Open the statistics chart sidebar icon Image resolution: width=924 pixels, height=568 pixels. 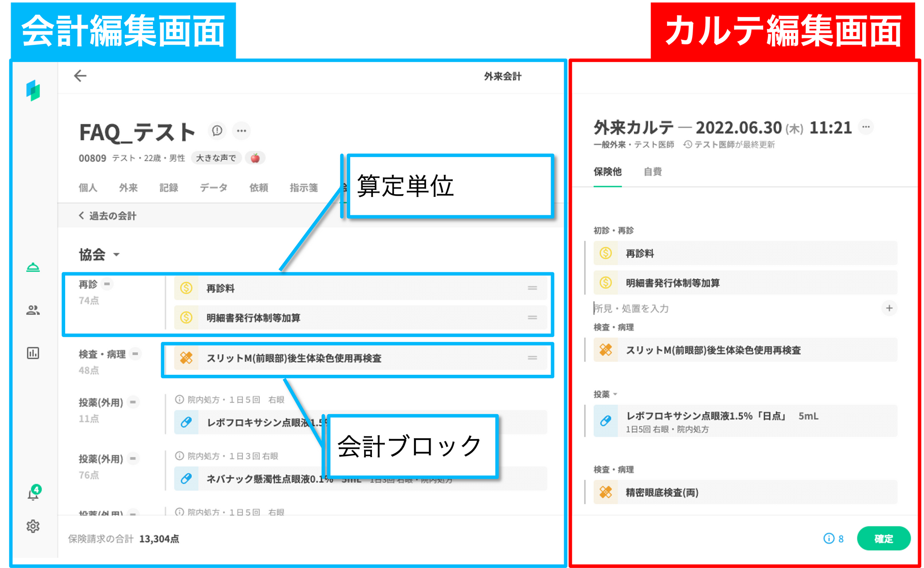coord(33,353)
